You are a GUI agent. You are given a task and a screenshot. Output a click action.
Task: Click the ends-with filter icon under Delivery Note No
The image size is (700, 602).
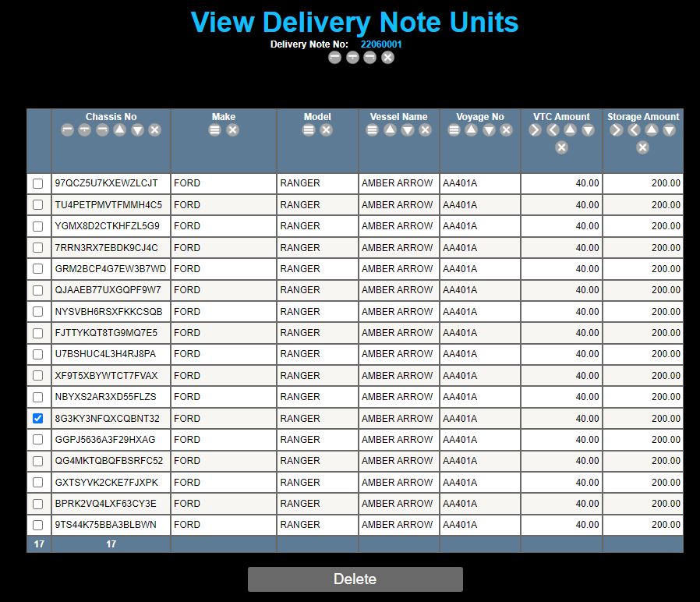(x=370, y=58)
